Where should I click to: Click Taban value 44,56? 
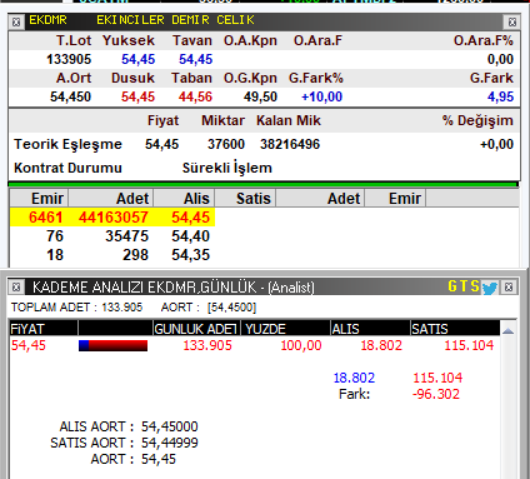(195, 97)
